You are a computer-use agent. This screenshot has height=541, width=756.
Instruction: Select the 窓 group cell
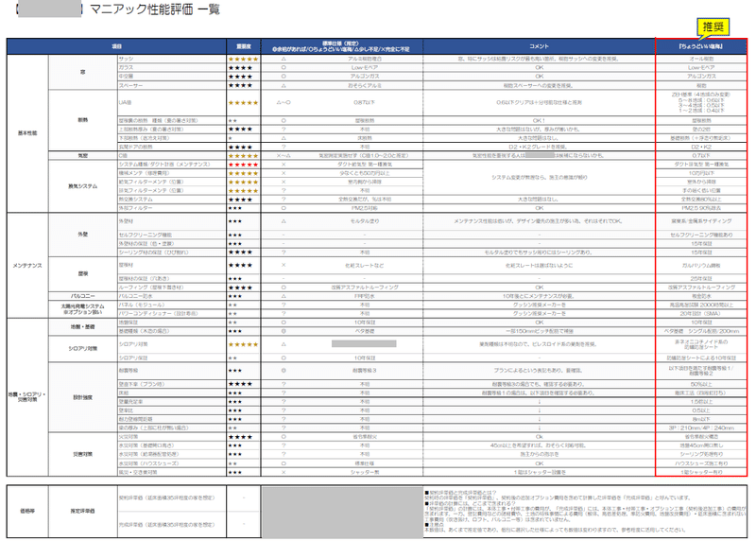(x=83, y=72)
